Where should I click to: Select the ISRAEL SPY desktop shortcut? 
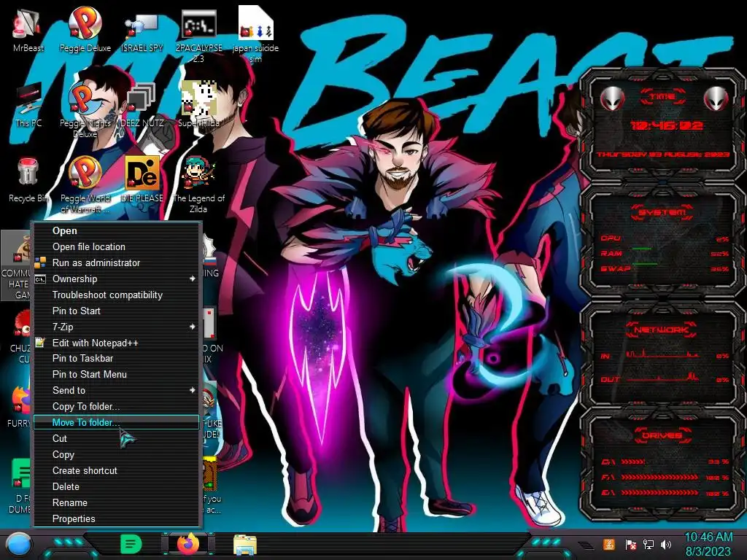(x=142, y=29)
